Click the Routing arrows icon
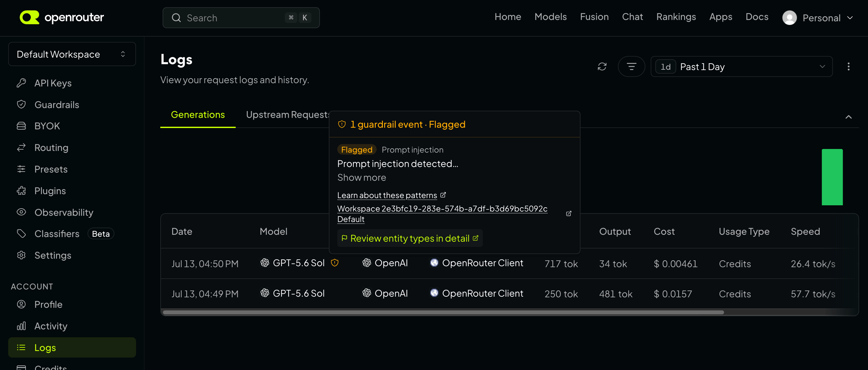The width and height of the screenshot is (868, 370). pyautogui.click(x=21, y=147)
